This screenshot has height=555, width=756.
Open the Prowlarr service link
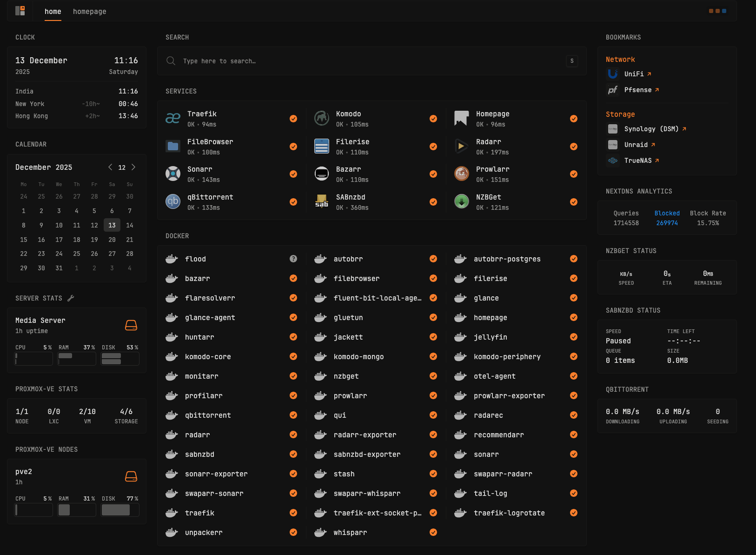point(492,169)
